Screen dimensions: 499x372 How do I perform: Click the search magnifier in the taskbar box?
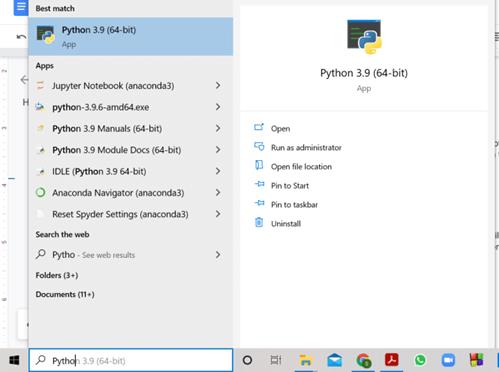(41, 360)
